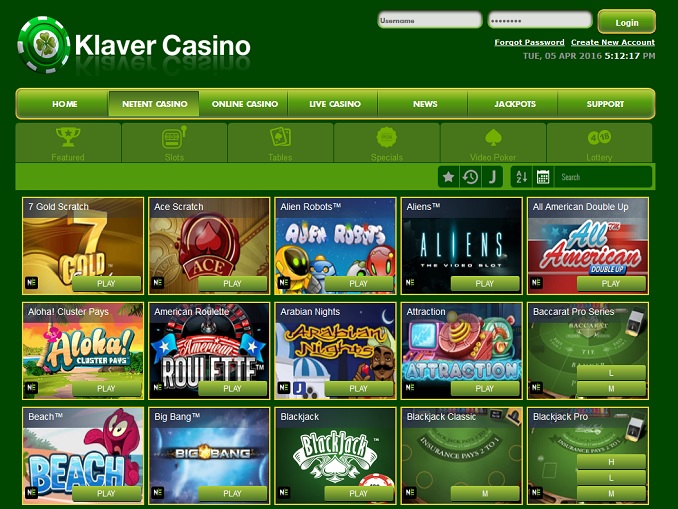Open the Lottery balls category
Viewport: 678px width, 509px height.
599,143
